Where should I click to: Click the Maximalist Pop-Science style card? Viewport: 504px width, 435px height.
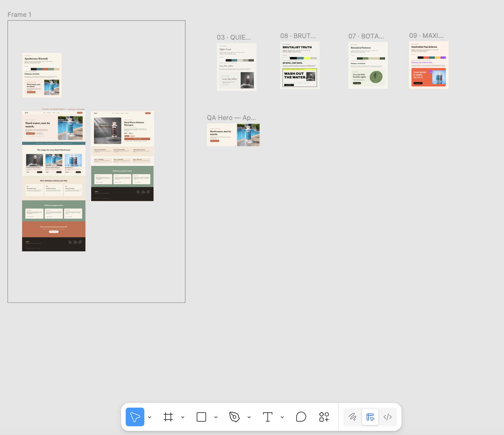429,65
